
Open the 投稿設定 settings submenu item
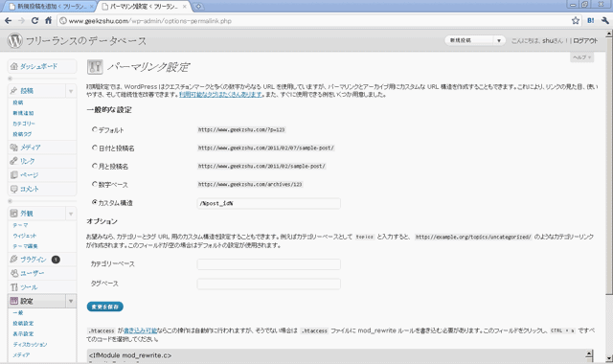point(23,324)
